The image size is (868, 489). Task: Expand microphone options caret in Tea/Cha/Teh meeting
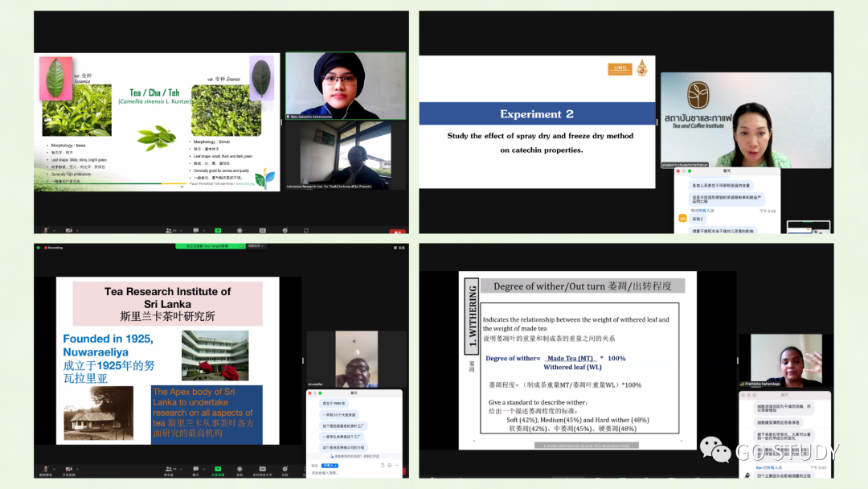tap(55, 230)
